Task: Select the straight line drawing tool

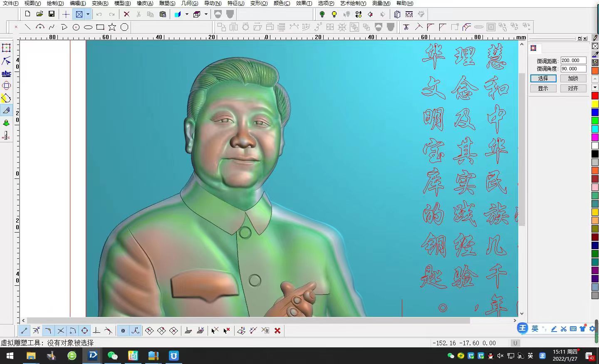Action: click(x=27, y=27)
